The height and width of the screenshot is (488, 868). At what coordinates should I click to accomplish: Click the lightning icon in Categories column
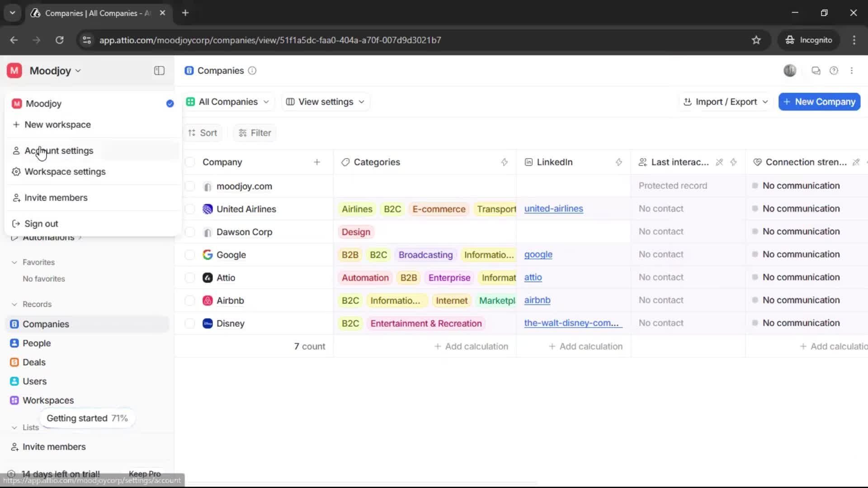505,162
